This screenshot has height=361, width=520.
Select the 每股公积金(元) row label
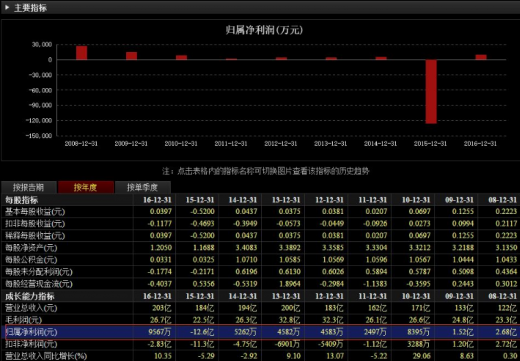31,260
